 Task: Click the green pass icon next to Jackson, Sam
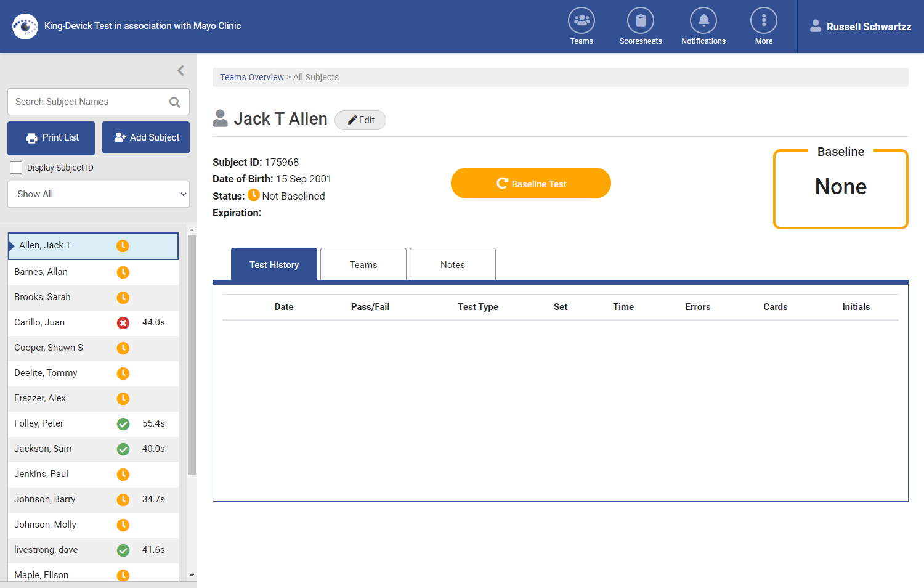tap(123, 449)
